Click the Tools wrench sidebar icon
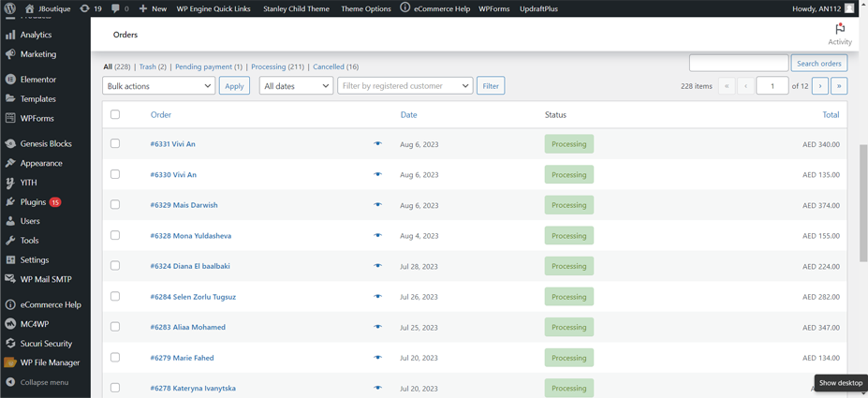Image resolution: width=868 pixels, height=398 pixels. click(x=10, y=241)
